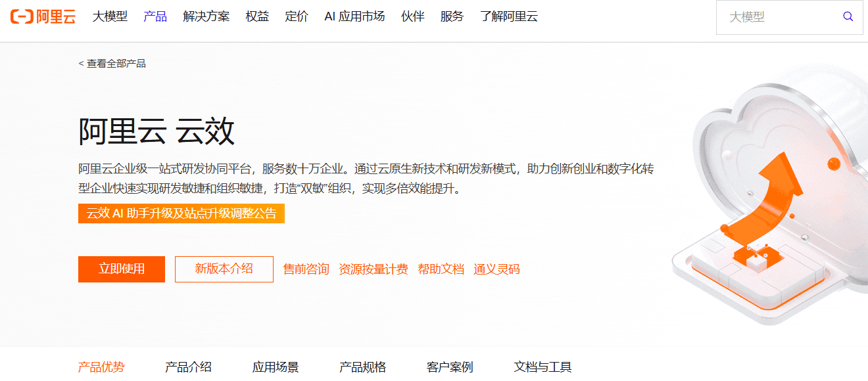This screenshot has width=868, height=381.
Task: Go back via 查看全部产品 link
Action: (x=112, y=64)
